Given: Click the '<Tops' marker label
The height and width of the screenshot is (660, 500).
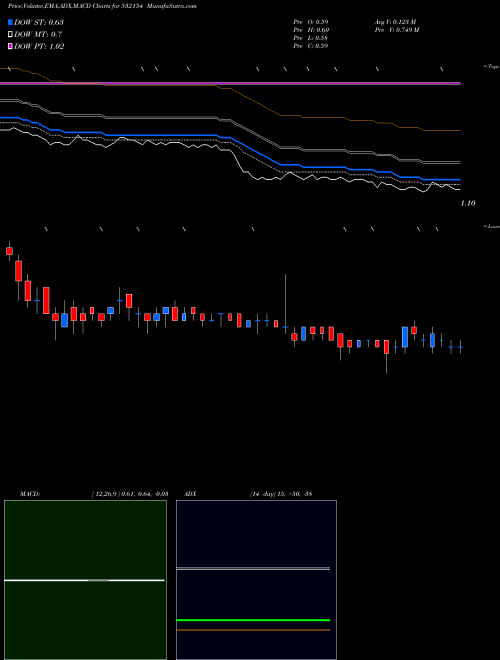Looking at the screenshot, I should [491, 67].
